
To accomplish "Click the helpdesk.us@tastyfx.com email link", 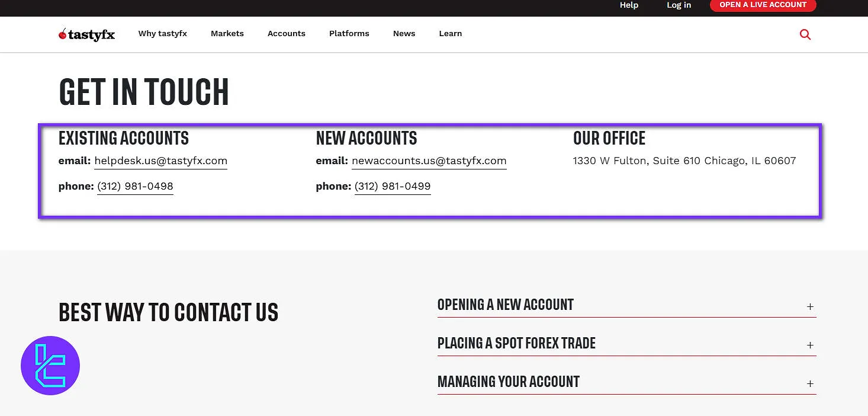I will 160,161.
